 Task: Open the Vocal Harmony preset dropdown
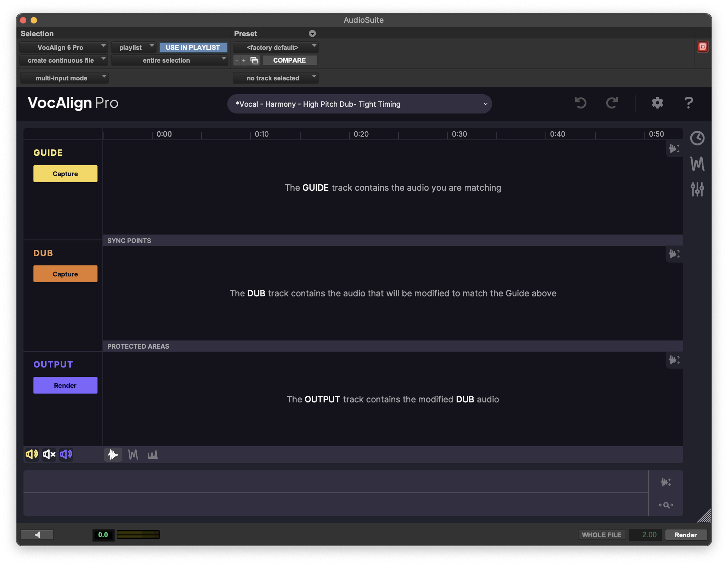pyautogui.click(x=359, y=104)
